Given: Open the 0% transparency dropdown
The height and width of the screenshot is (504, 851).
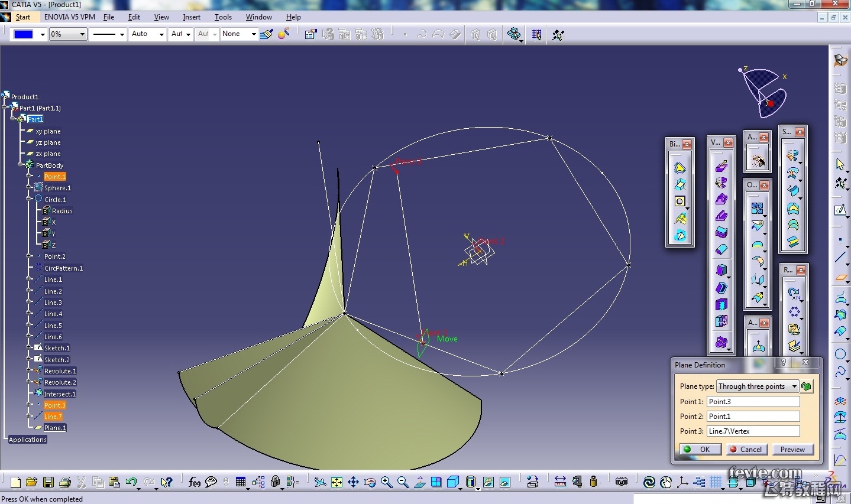Looking at the screenshot, I should [x=82, y=34].
